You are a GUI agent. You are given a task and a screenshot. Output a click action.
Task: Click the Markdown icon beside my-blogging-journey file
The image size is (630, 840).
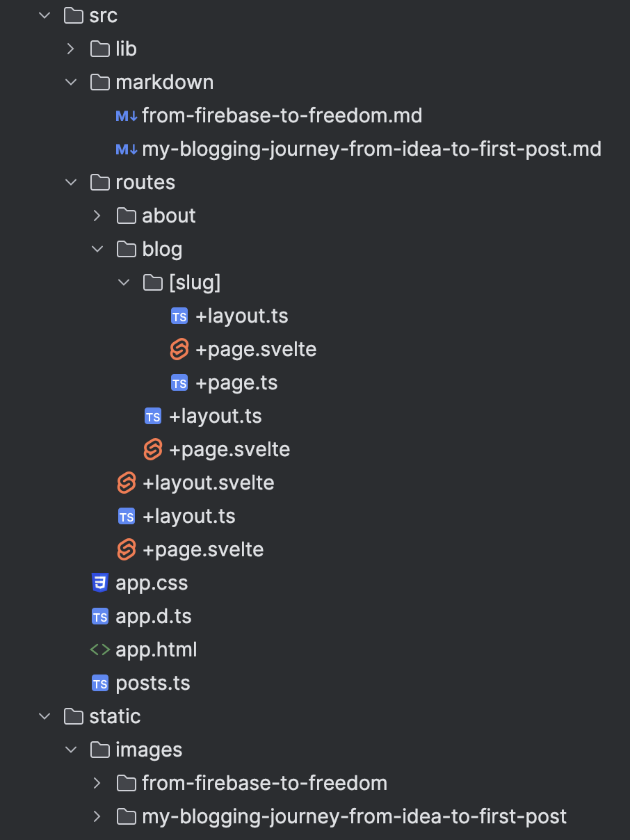125,149
